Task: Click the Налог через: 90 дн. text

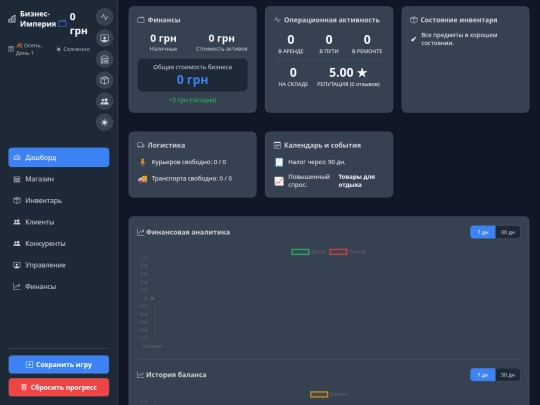Action: (316, 162)
